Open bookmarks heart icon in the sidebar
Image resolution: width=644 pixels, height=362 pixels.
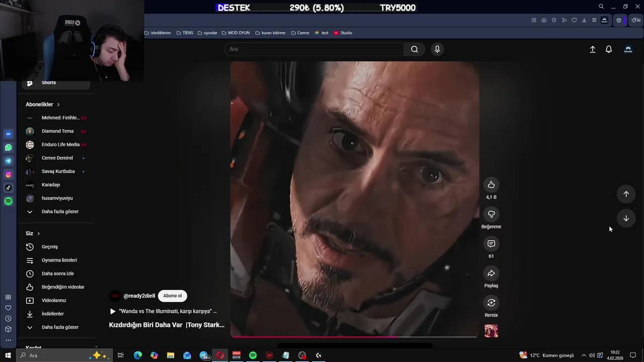pos(8,308)
